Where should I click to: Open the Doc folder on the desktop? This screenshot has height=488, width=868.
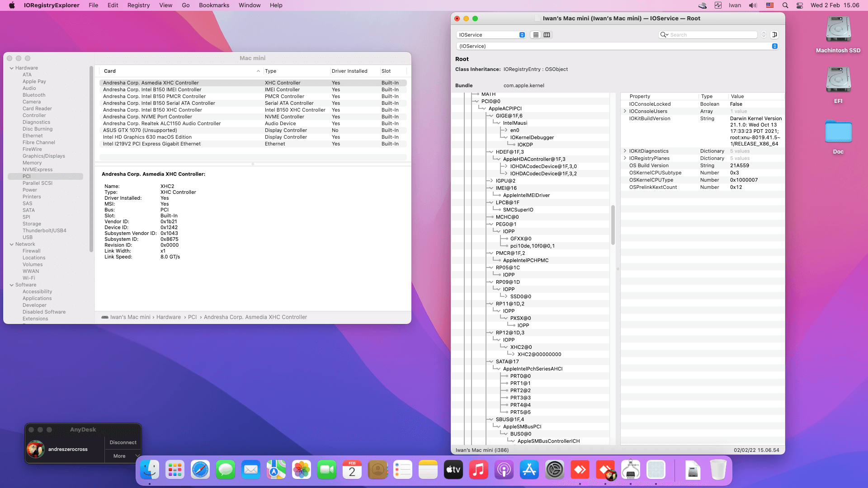click(x=838, y=132)
